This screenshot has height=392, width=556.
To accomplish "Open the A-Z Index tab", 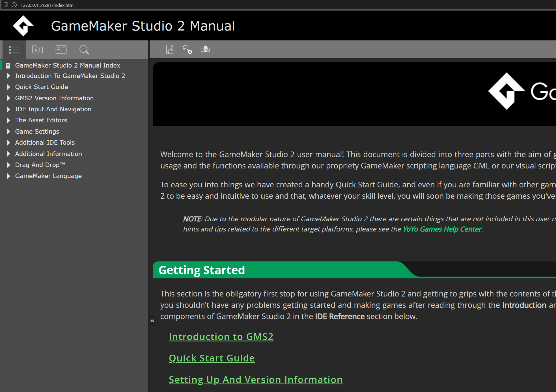I will [38, 50].
